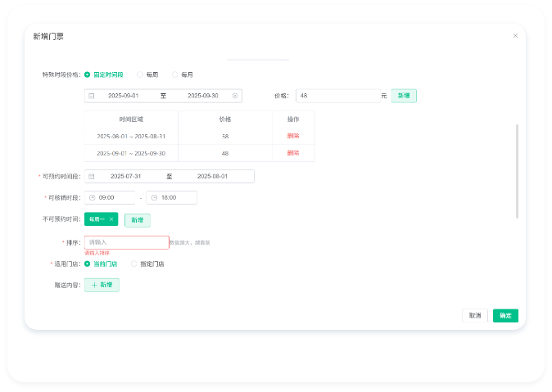552x392 pixels.
Task: Click clock icon beside 09:00 time
Action: pos(92,197)
